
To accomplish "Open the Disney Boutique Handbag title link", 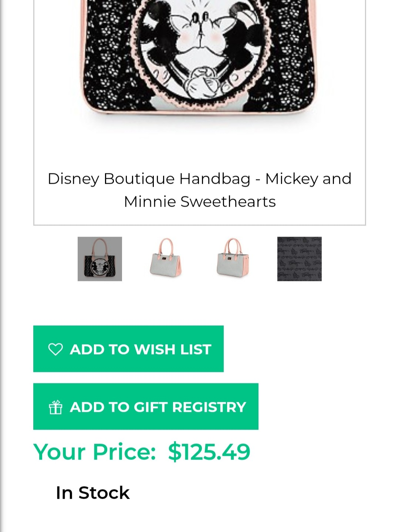I will click(x=199, y=179).
